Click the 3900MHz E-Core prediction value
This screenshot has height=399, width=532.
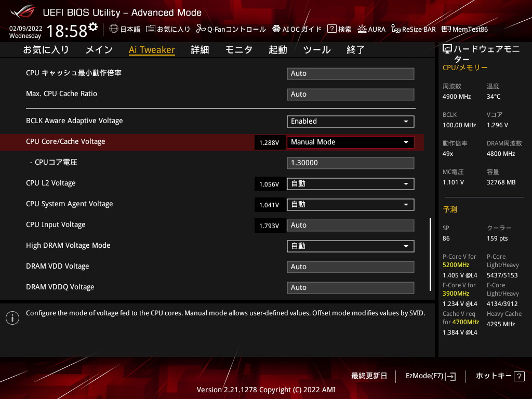[x=456, y=294]
